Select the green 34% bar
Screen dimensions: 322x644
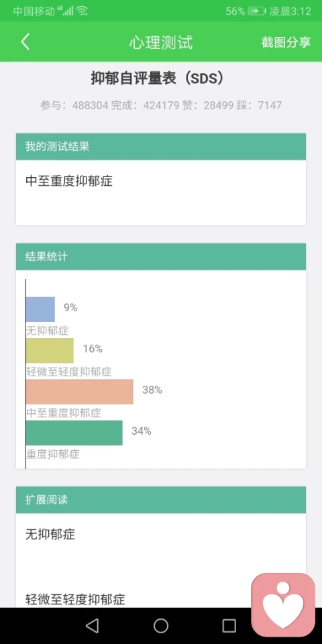tap(74, 433)
